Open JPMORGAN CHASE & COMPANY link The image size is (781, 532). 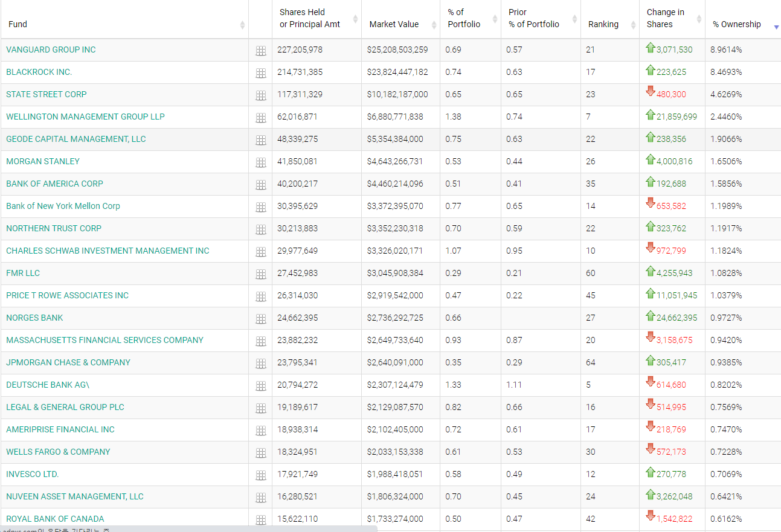pyautogui.click(x=68, y=362)
